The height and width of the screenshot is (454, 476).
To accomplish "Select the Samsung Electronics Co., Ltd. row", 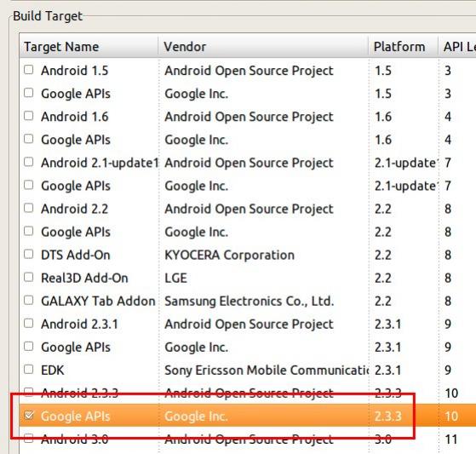I will (x=248, y=301).
